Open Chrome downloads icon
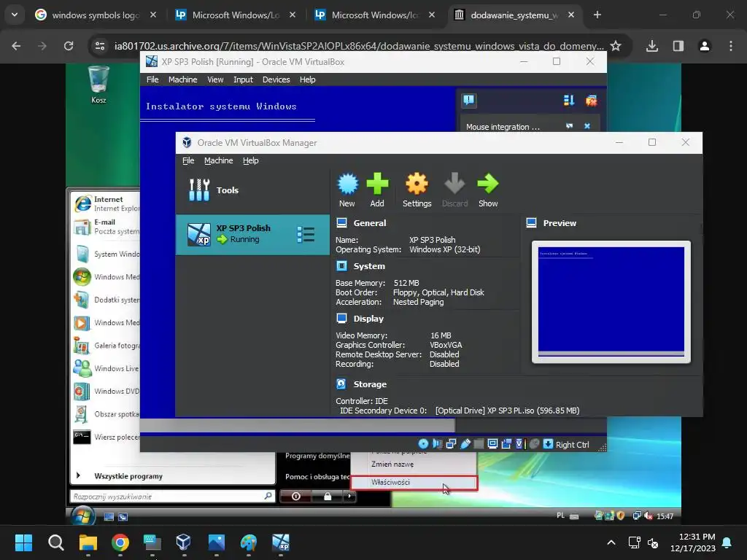Viewport: 747px width, 560px height. click(652, 46)
